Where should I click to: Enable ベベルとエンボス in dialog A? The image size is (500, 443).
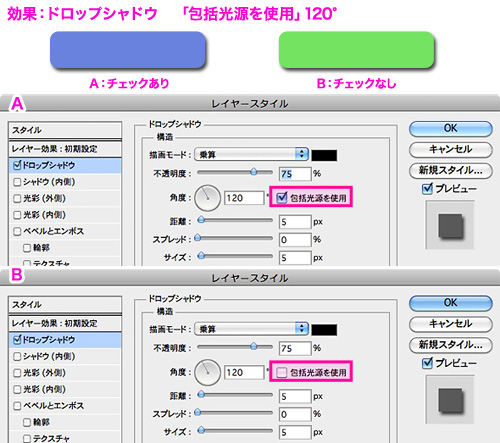pos(17,231)
